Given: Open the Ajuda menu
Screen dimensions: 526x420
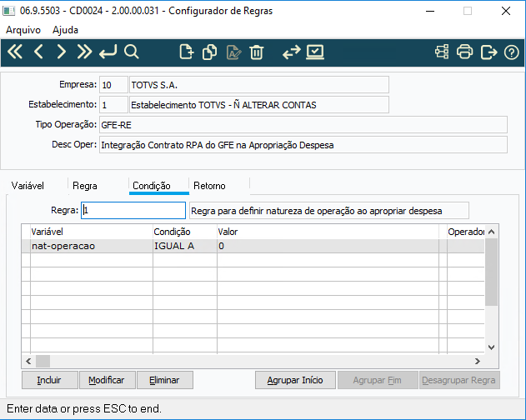Looking at the screenshot, I should pos(65,30).
